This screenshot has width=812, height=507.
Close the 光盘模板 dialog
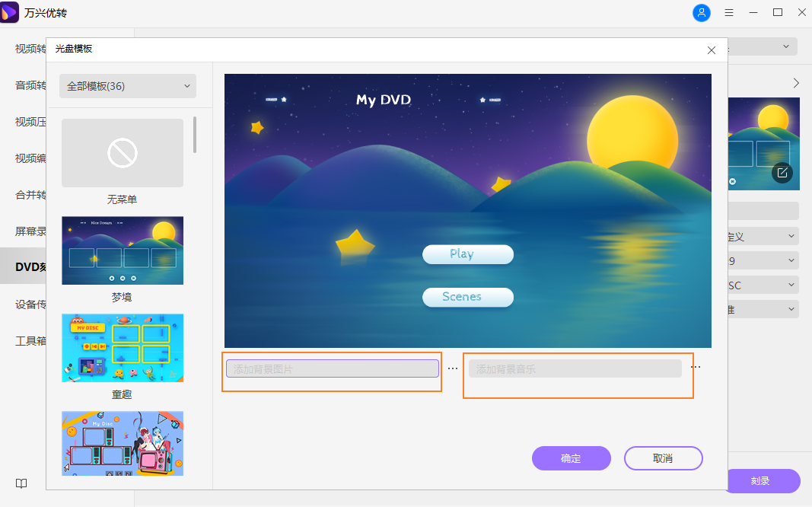pos(712,50)
